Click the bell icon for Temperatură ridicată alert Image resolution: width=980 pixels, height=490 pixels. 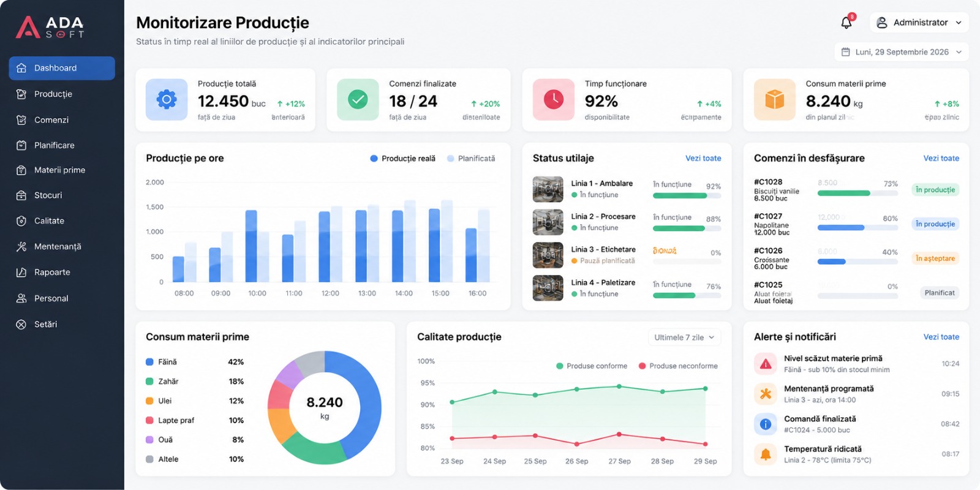pyautogui.click(x=766, y=454)
